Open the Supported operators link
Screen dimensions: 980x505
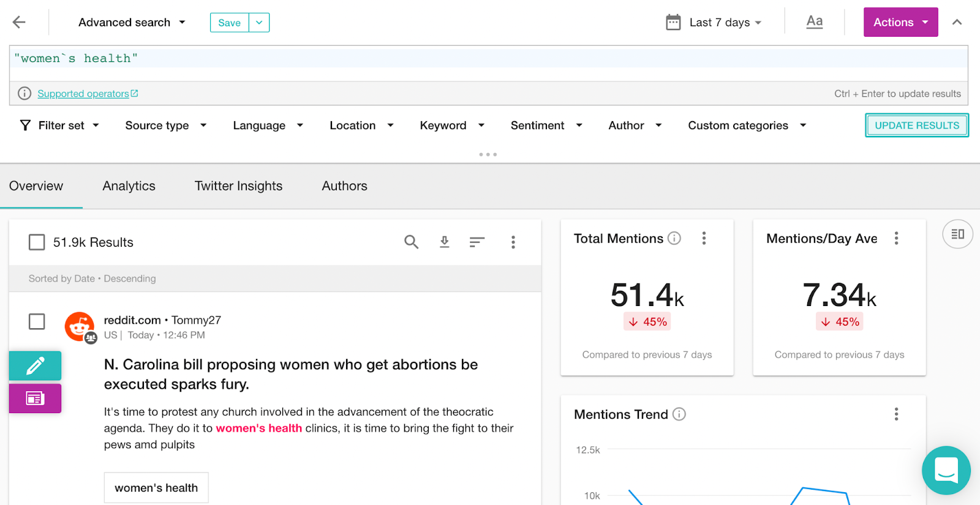coord(83,94)
